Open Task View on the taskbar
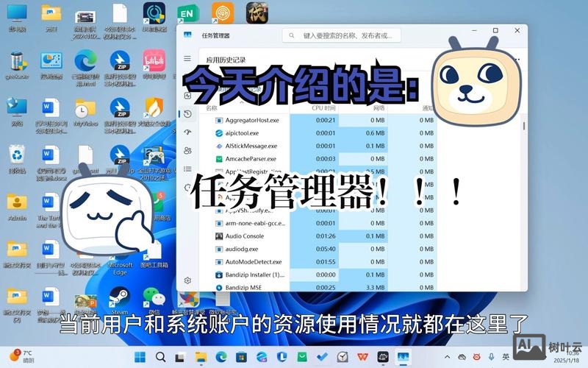 click(180, 357)
